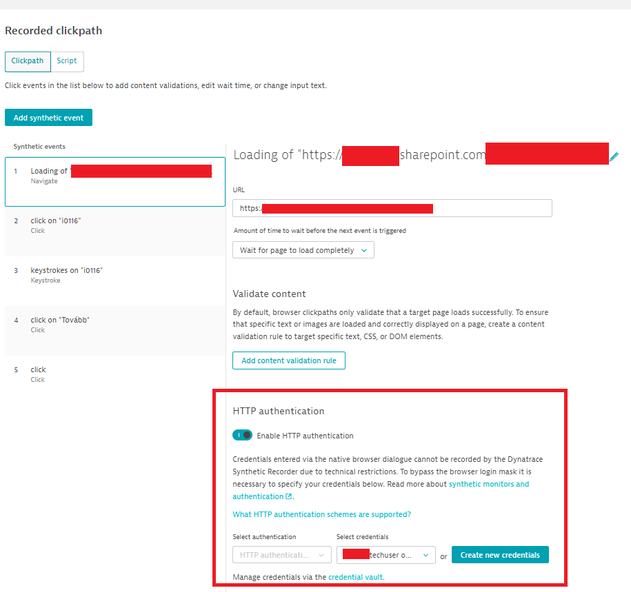Choose event 4 click on "Tovább"

point(114,325)
